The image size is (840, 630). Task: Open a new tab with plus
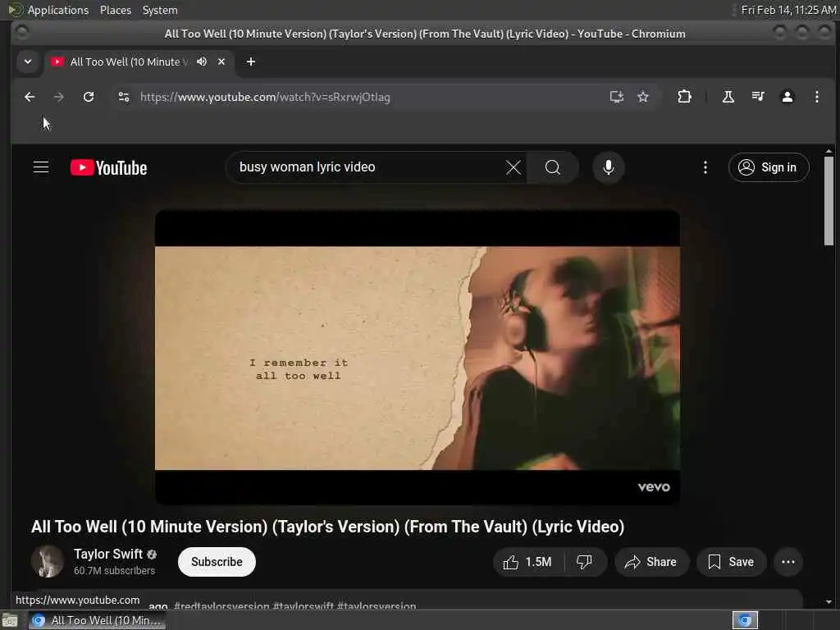[x=251, y=62]
